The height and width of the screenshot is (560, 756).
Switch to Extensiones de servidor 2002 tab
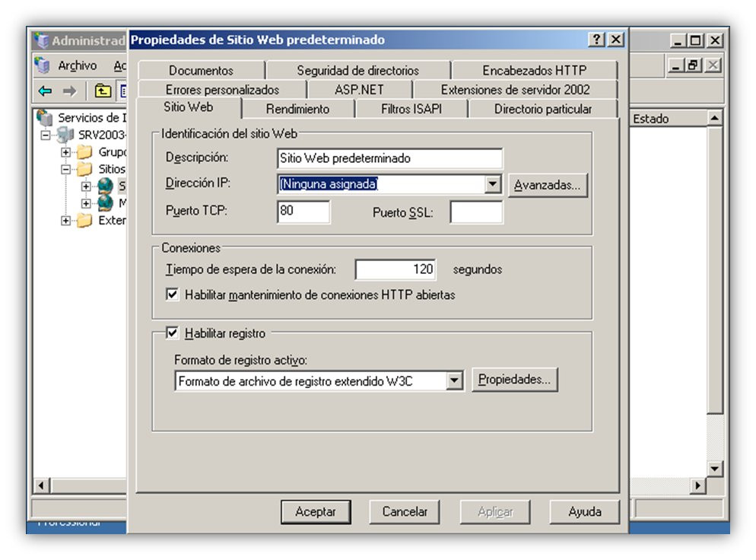pyautogui.click(x=515, y=90)
